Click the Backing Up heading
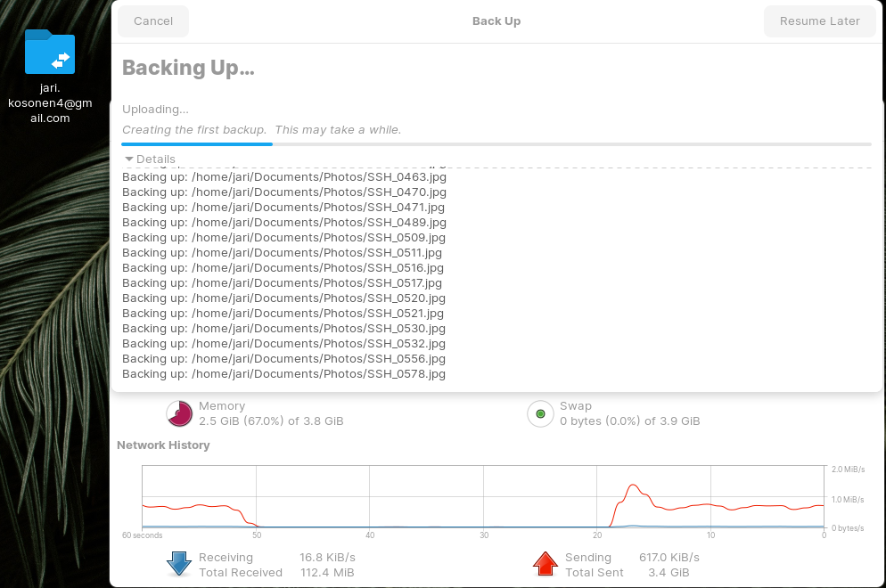Image resolution: width=886 pixels, height=588 pixels. pos(188,68)
